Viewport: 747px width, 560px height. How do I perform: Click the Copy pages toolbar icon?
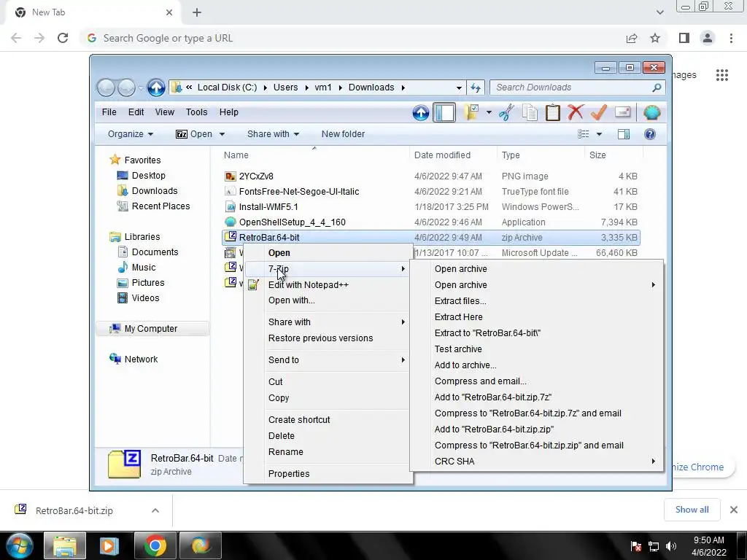pyautogui.click(x=530, y=113)
